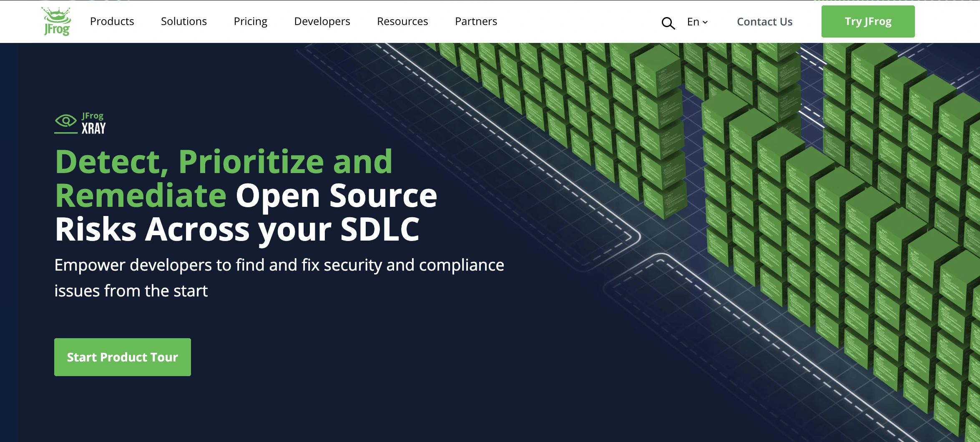Click the Try JFrog button
The width and height of the screenshot is (980, 442).
(867, 21)
